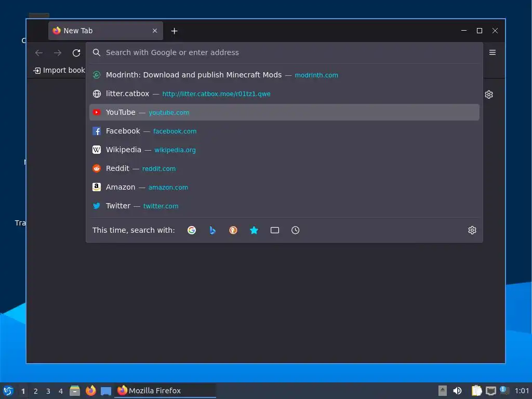Close the New Tab tab
This screenshot has width=532, height=399.
tap(155, 31)
